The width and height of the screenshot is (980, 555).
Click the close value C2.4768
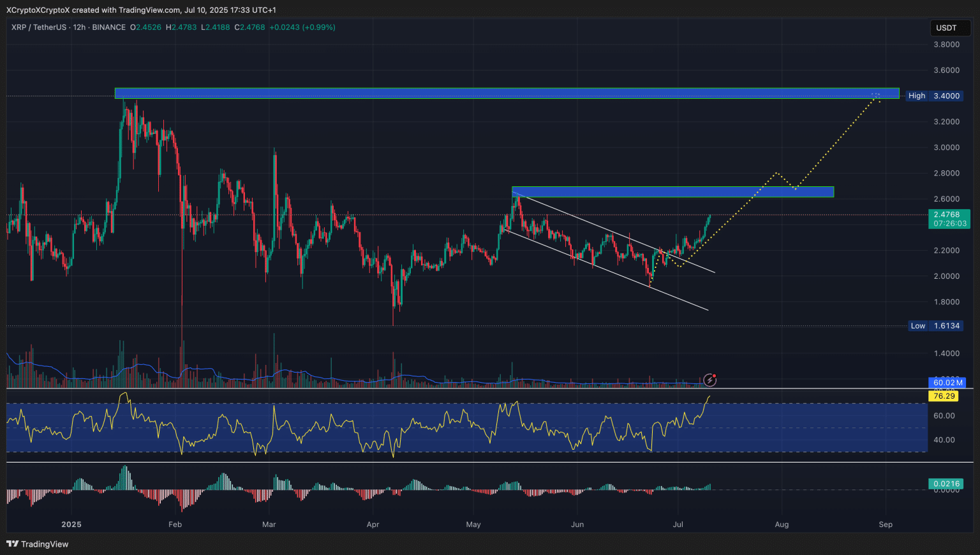tap(249, 27)
